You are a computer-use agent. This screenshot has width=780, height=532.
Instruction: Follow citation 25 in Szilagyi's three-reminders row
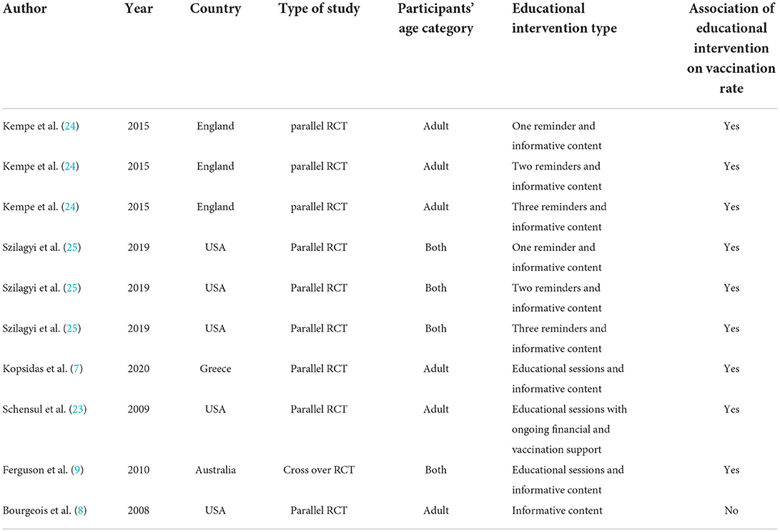tap(74, 328)
